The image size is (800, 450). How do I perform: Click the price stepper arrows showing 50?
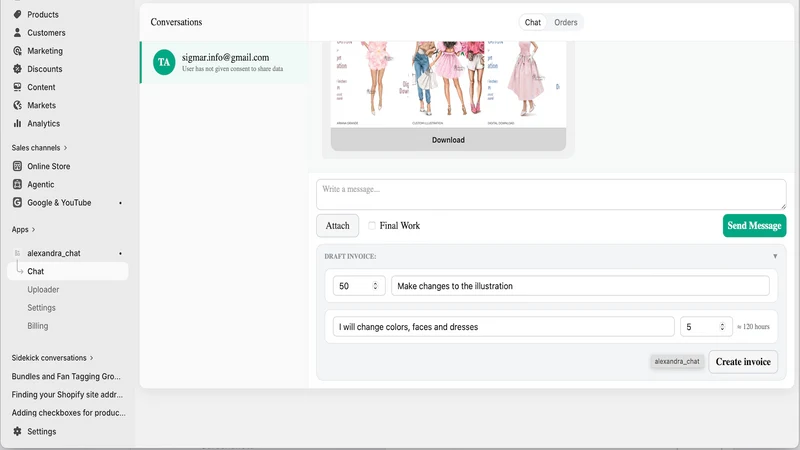[375, 286]
